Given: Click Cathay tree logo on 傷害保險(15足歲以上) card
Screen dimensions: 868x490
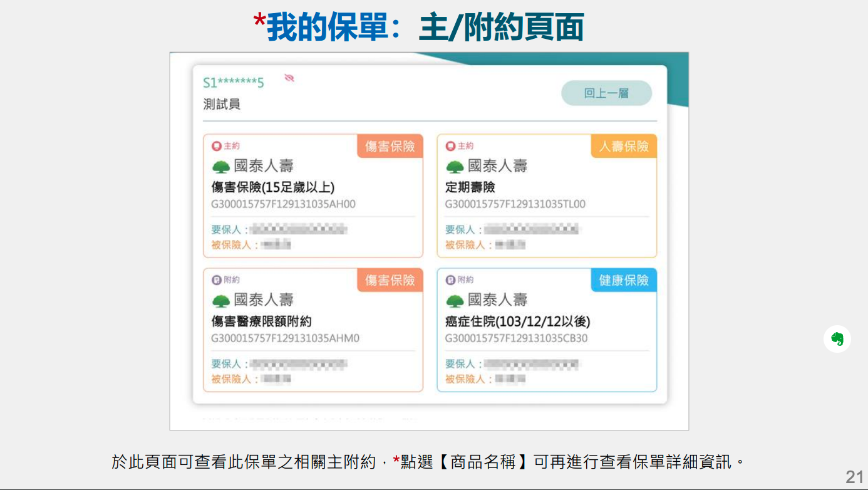Looking at the screenshot, I should point(220,167).
